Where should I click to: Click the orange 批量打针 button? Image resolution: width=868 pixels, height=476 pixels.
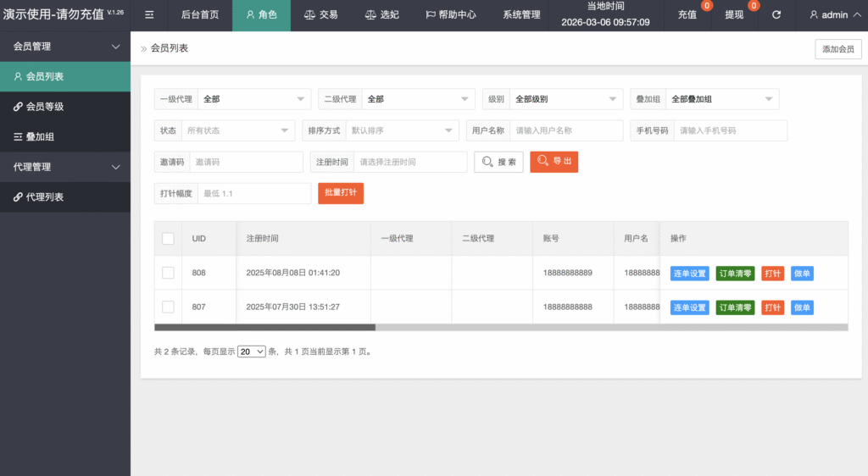(x=341, y=193)
